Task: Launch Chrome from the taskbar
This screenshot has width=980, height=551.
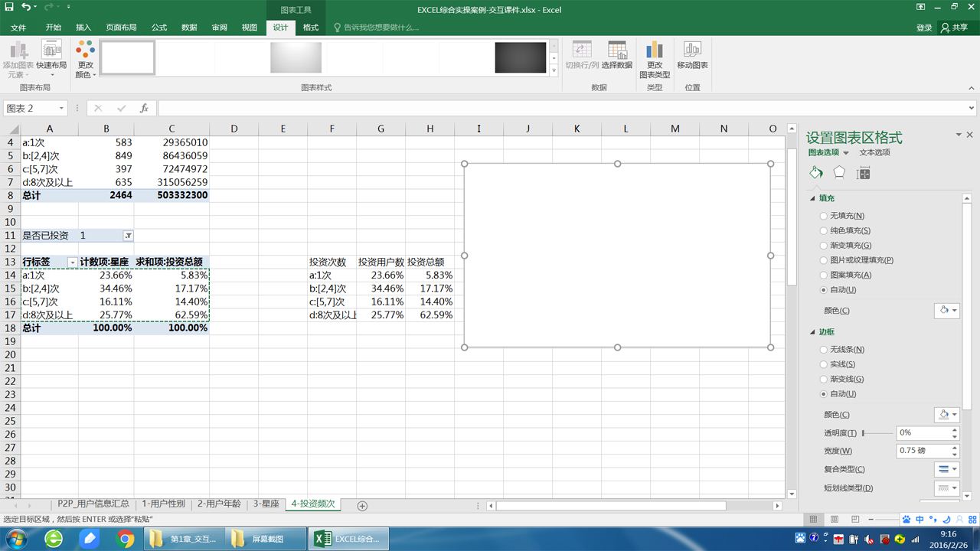Action: coord(126,539)
